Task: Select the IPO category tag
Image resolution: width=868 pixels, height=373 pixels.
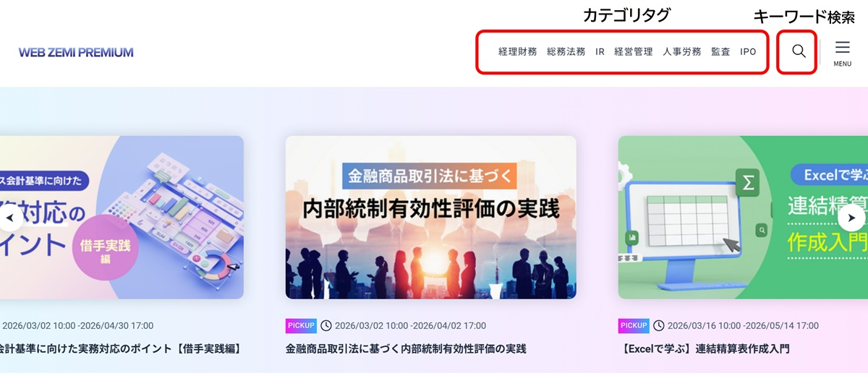Action: (748, 52)
